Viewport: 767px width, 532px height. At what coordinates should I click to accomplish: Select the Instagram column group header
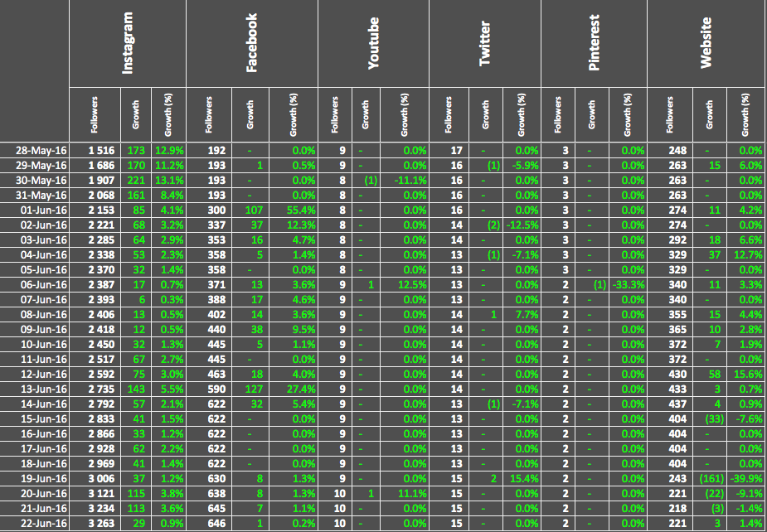(128, 44)
